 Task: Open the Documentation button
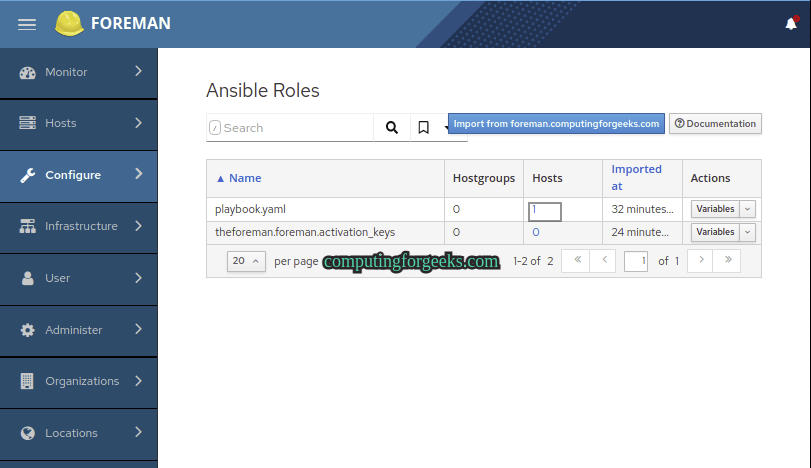[x=715, y=124]
